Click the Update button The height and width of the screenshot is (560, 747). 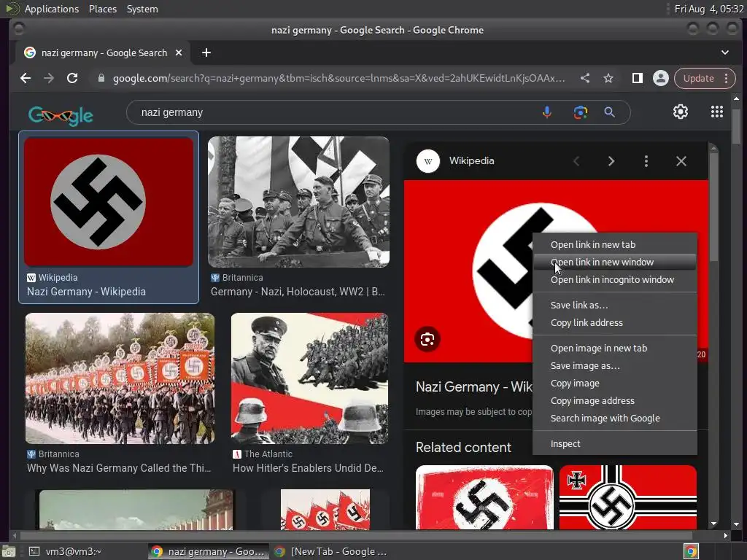698,78
